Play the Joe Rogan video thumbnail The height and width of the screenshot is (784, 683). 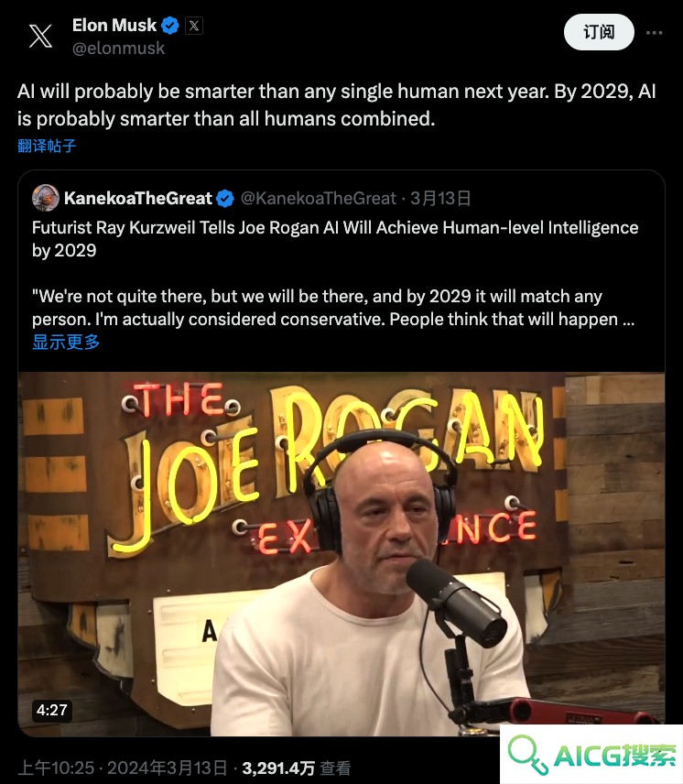coord(341,554)
